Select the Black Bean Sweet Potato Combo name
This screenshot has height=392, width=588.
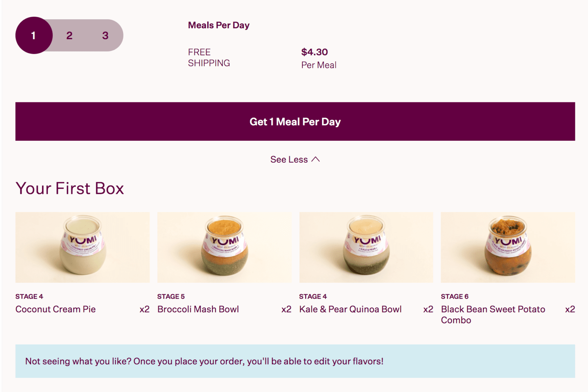492,314
